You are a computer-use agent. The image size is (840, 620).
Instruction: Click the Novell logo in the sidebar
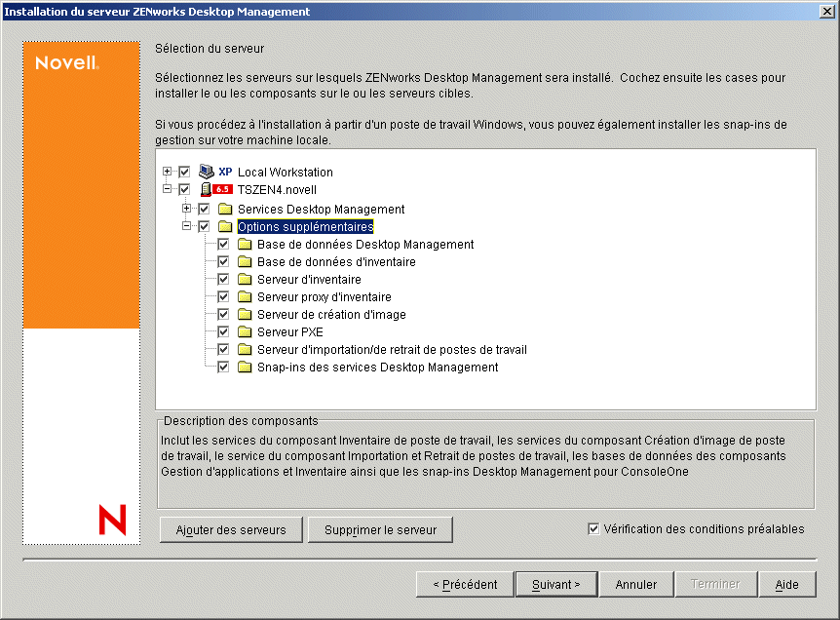[x=68, y=60]
